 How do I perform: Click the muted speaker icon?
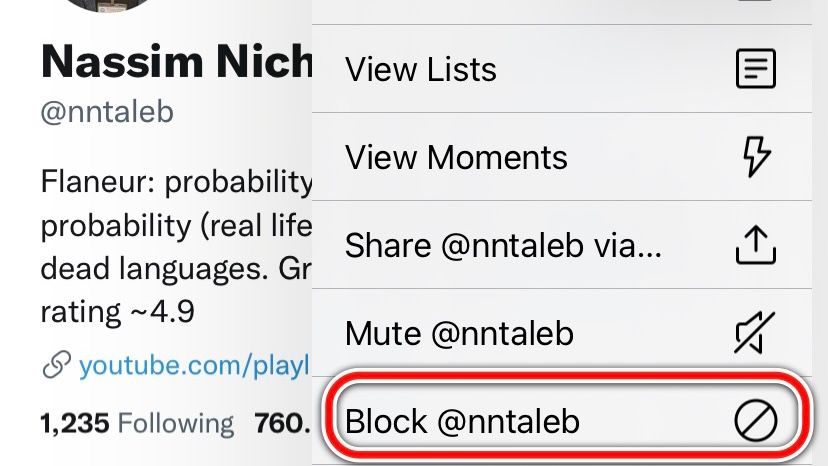tap(756, 333)
